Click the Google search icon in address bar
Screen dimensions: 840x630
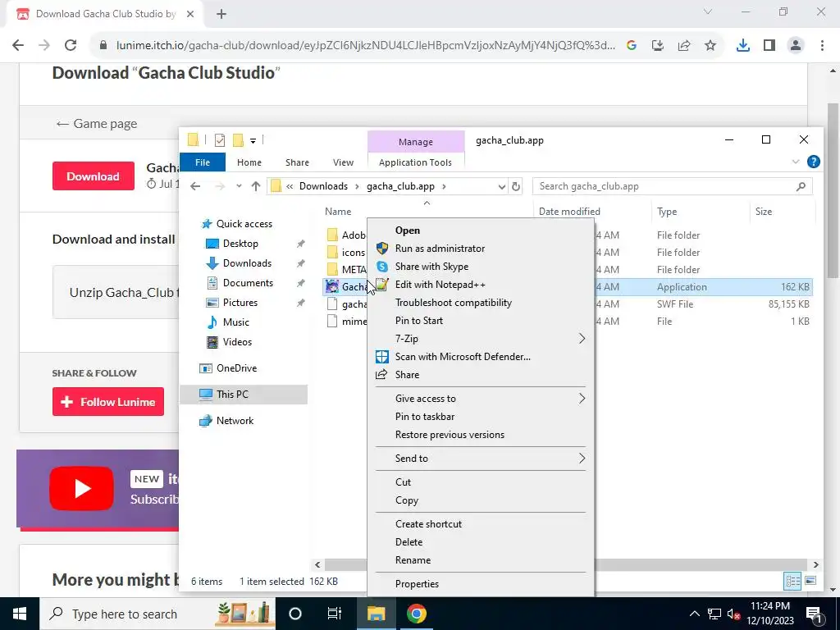click(632, 46)
